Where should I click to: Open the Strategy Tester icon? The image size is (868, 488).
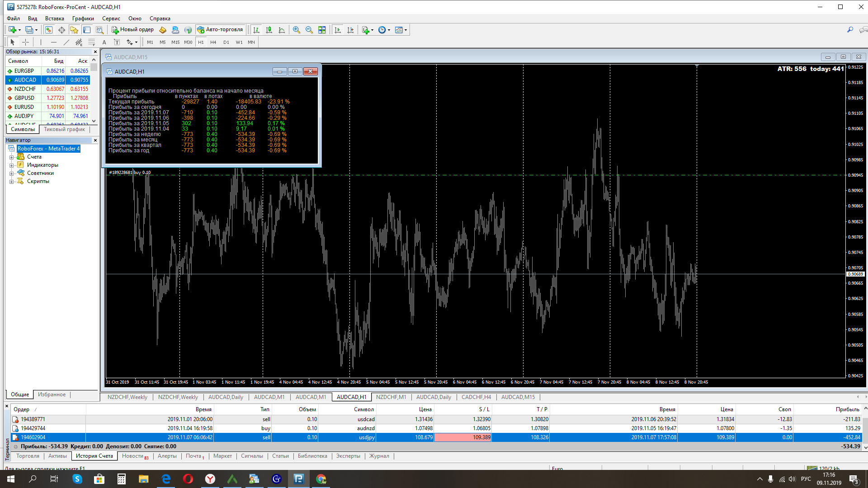(x=99, y=30)
